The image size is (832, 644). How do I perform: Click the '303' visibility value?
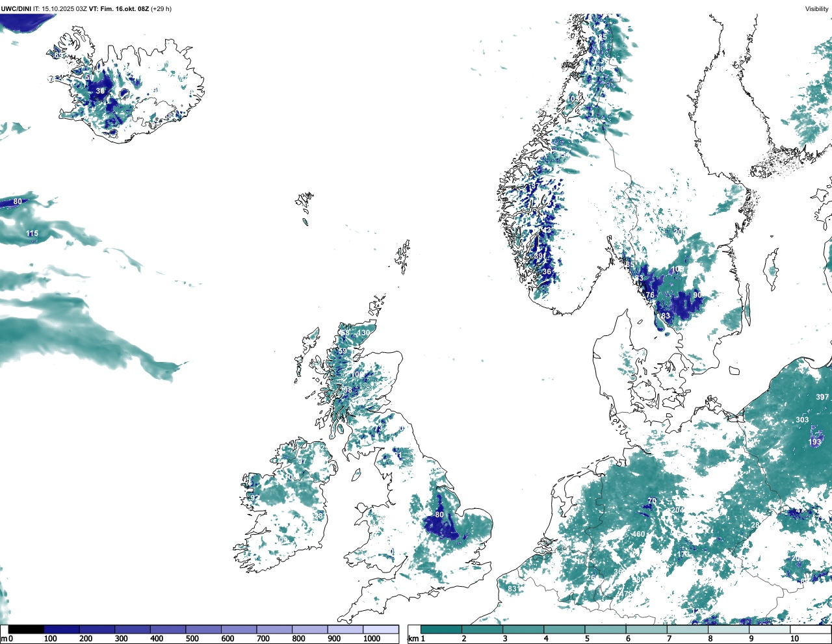(x=802, y=420)
